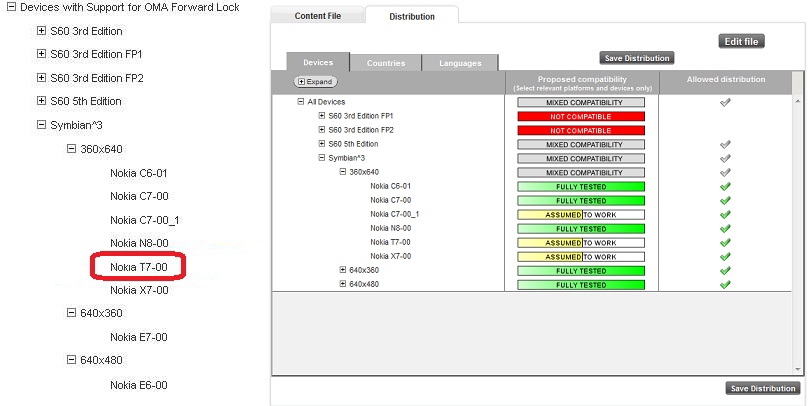Click FULLY TESTED bar for Nokia N8-00
This screenshot has width=811, height=406.
click(581, 229)
